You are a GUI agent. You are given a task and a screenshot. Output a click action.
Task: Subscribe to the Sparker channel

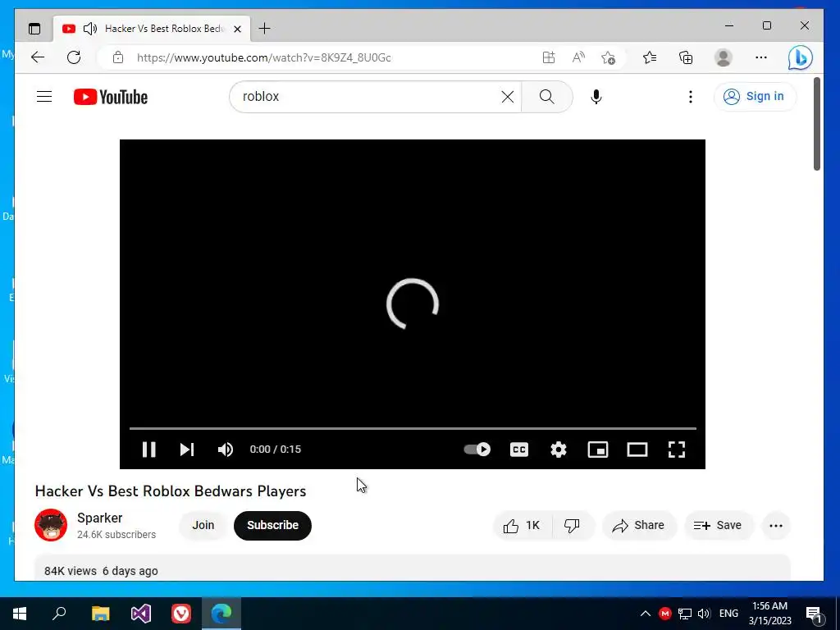tap(272, 526)
